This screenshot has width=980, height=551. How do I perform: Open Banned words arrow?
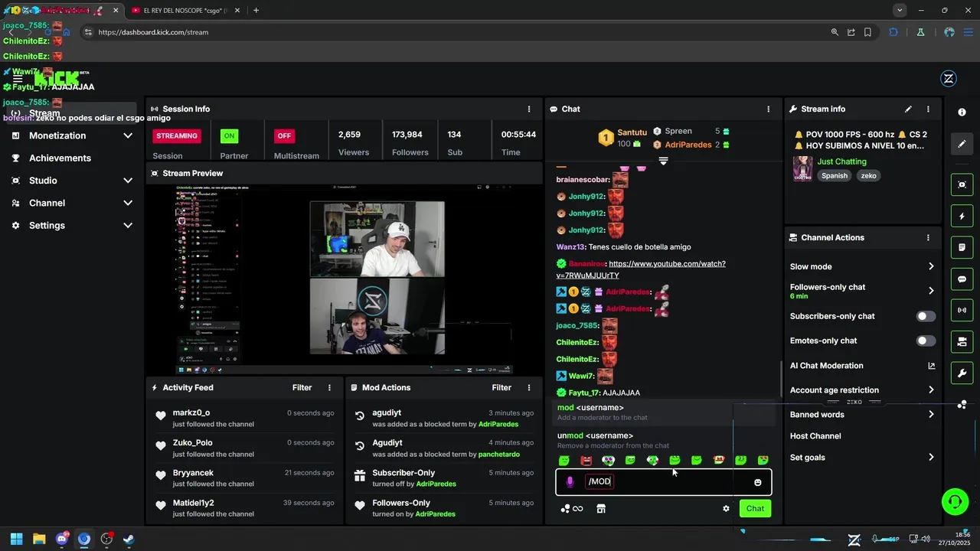tap(931, 415)
